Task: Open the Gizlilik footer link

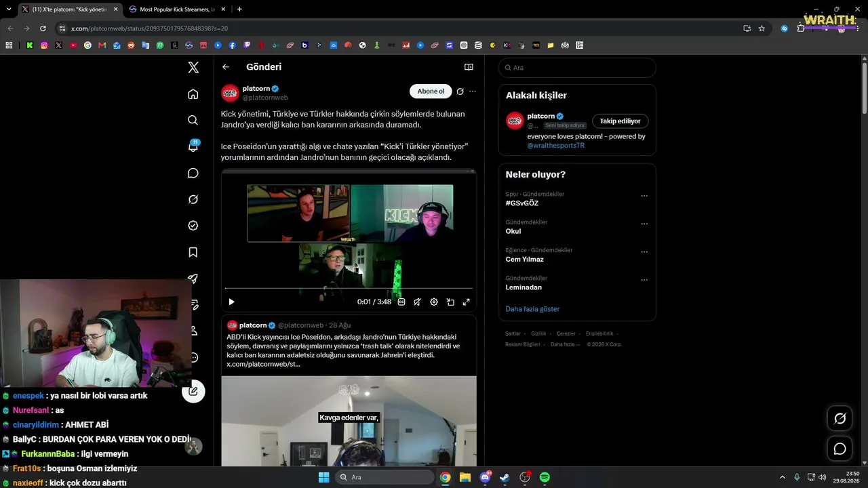Action: (x=538, y=333)
